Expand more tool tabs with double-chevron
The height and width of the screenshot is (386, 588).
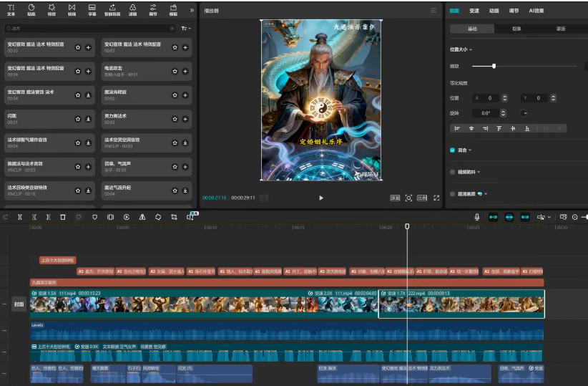pyautogui.click(x=192, y=10)
